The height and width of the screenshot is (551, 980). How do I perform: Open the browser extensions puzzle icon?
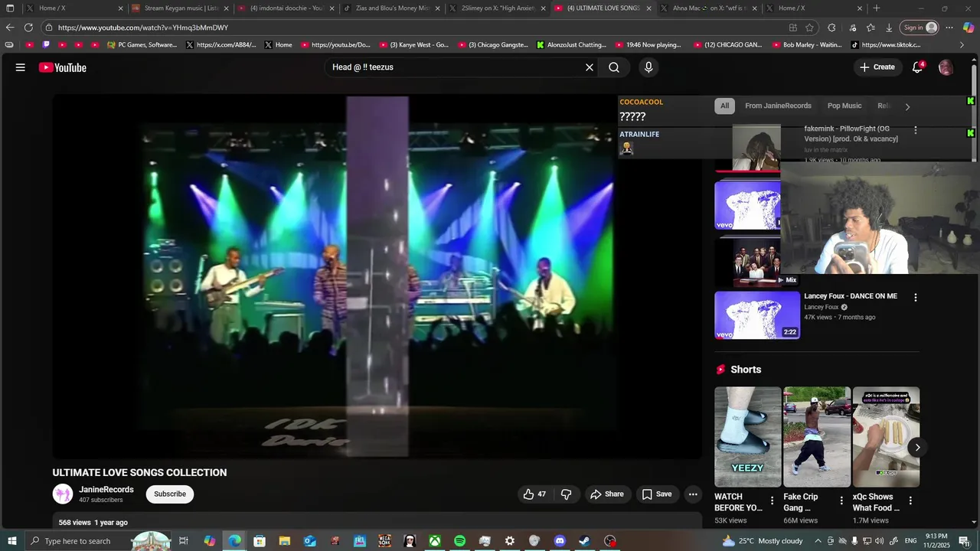(831, 28)
